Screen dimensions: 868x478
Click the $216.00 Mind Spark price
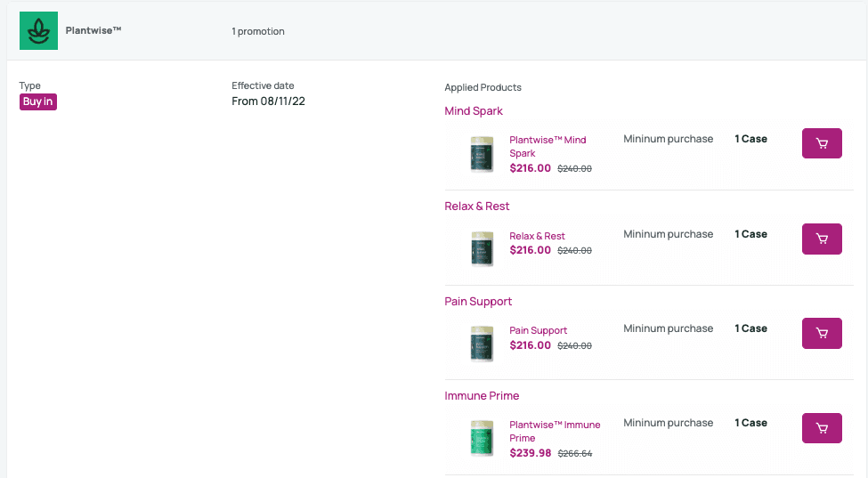click(x=531, y=168)
